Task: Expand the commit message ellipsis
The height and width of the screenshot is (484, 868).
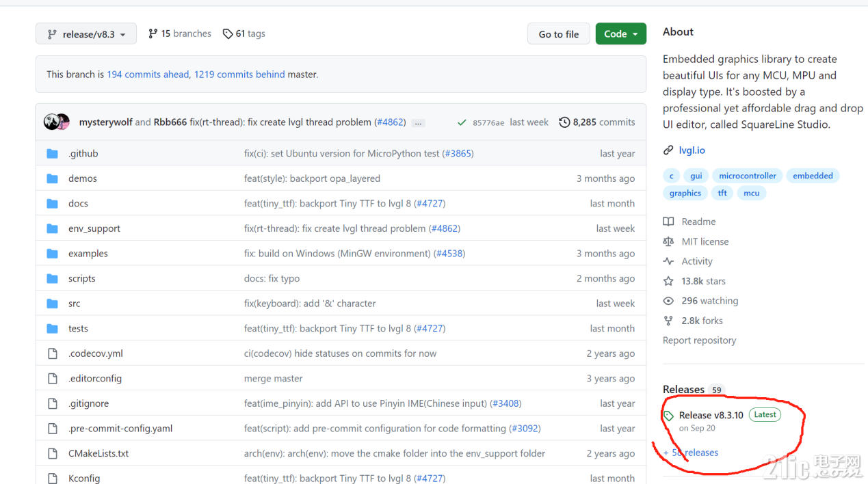Action: (419, 123)
